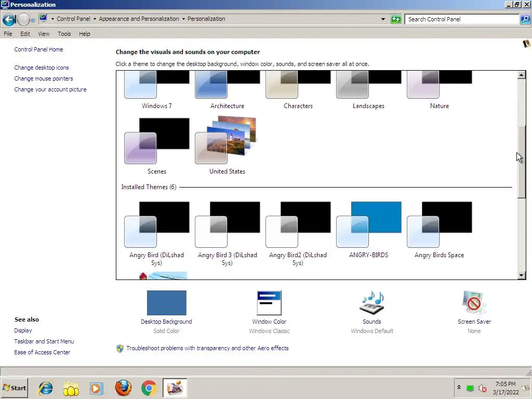Open Sounds settings icon
Image resolution: width=532 pixels, height=399 pixels.
click(x=372, y=303)
